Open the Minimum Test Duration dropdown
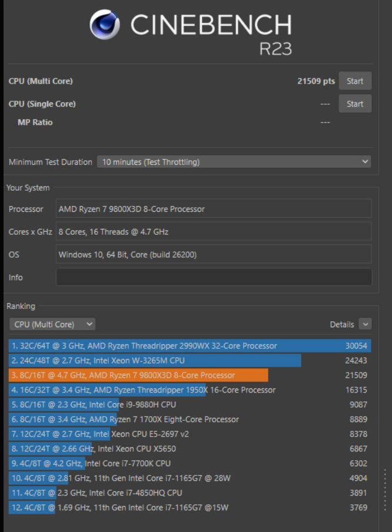 [234, 162]
